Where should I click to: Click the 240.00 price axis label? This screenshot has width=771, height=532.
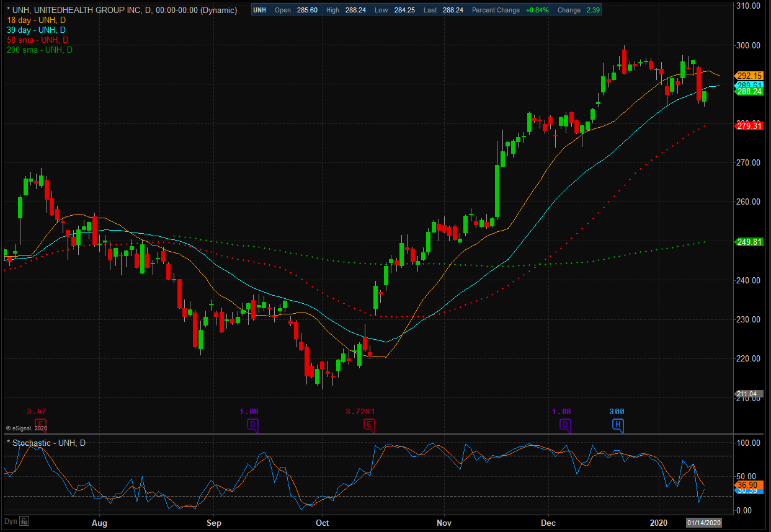[x=749, y=280]
